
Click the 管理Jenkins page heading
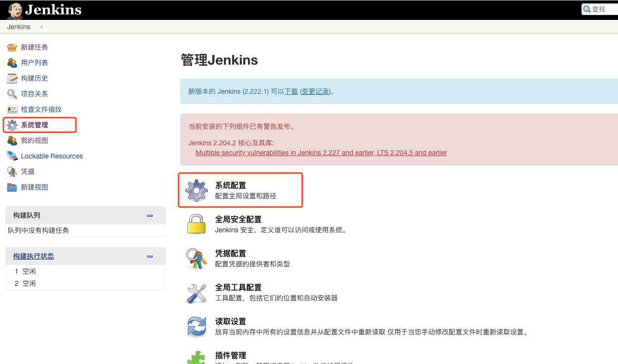[219, 60]
